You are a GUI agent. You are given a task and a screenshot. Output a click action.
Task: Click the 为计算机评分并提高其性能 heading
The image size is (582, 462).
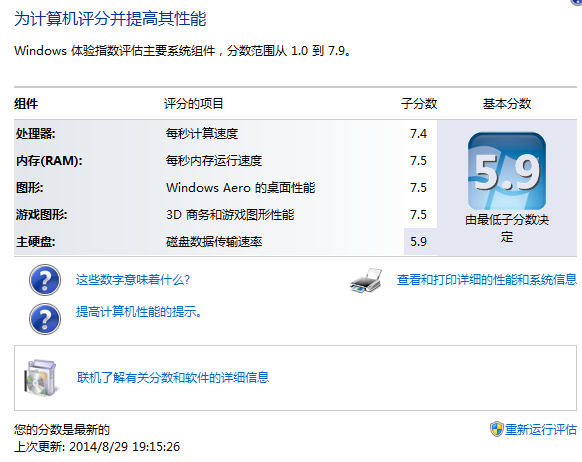[x=110, y=19]
